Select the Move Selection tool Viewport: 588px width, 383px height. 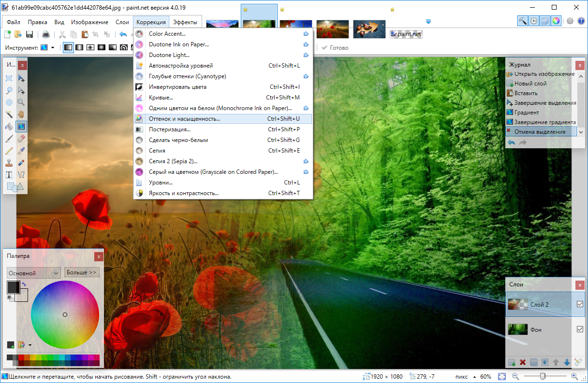click(21, 90)
